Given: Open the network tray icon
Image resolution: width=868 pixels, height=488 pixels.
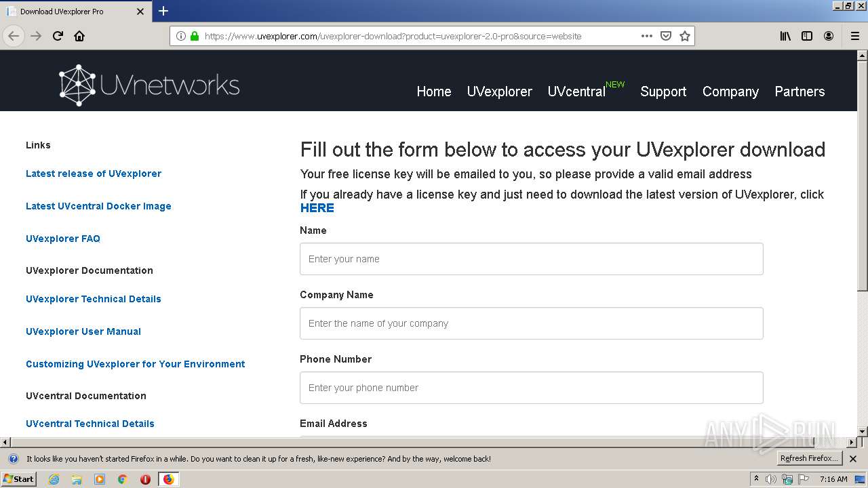Looking at the screenshot, I should coord(787,479).
